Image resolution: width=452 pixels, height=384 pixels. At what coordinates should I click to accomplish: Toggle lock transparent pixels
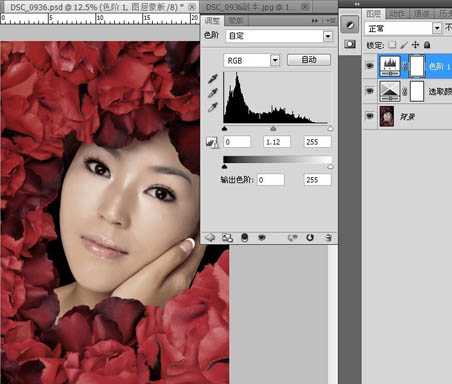pyautogui.click(x=393, y=45)
